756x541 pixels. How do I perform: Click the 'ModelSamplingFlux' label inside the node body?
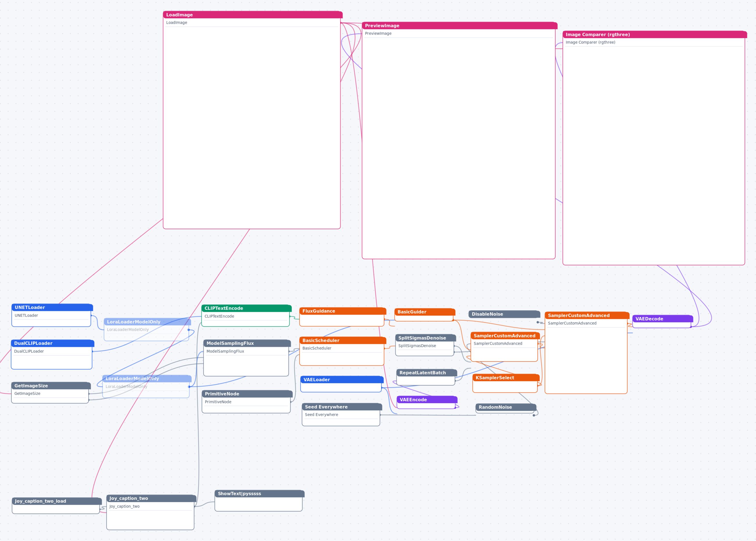225,351
